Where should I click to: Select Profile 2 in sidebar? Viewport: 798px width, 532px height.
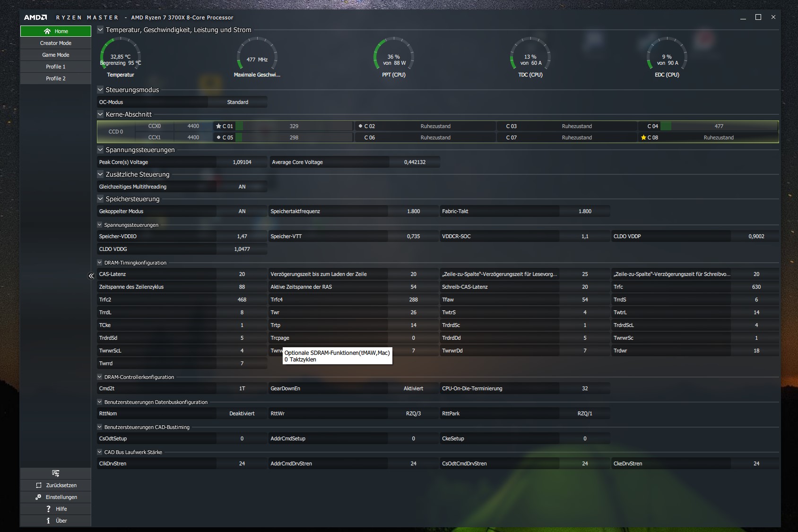[56, 78]
